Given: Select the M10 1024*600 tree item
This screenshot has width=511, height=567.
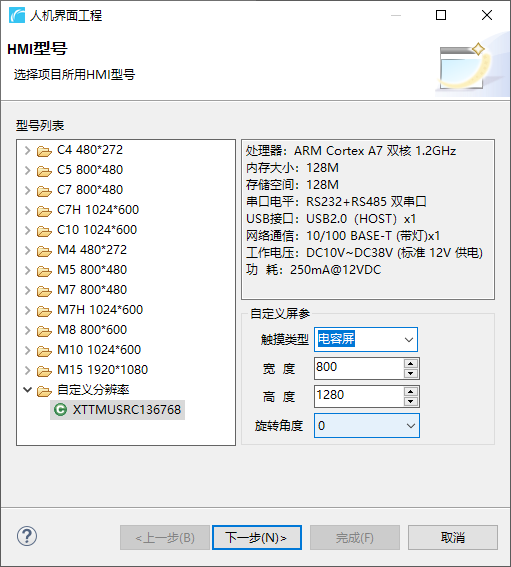Looking at the screenshot, I should pos(99,350).
